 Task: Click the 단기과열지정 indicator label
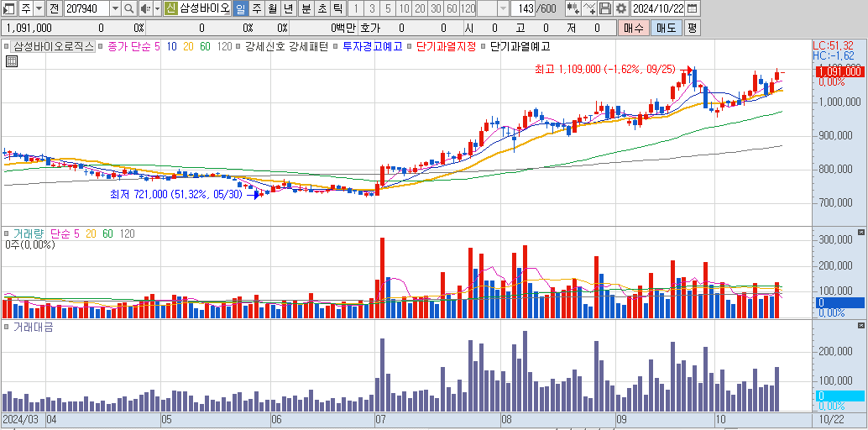click(447, 47)
